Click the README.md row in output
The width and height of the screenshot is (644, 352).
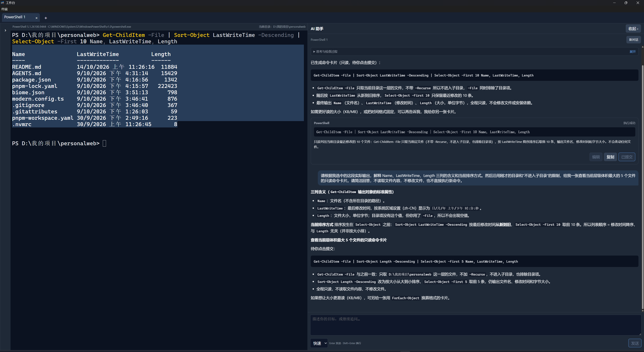[94, 67]
